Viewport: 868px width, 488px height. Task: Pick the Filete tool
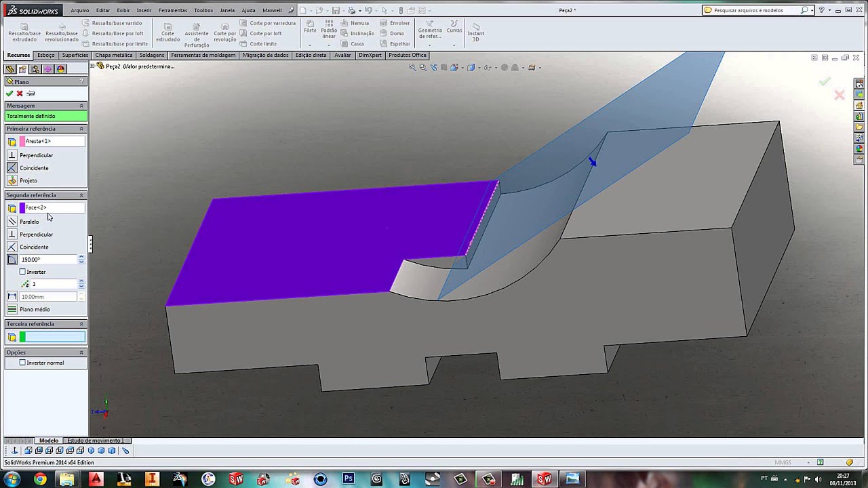[x=310, y=27]
